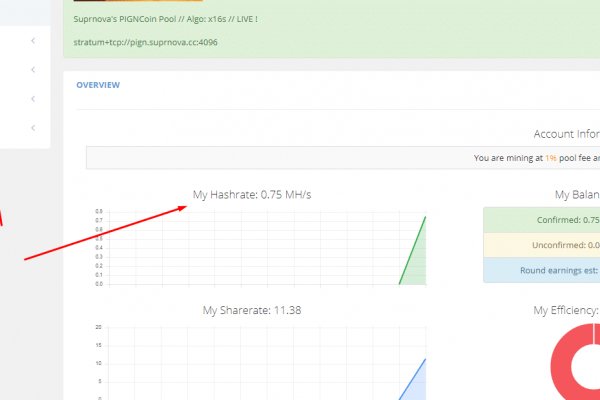This screenshot has height=400, width=600.
Task: Click the Account Info heading
Action: click(566, 134)
